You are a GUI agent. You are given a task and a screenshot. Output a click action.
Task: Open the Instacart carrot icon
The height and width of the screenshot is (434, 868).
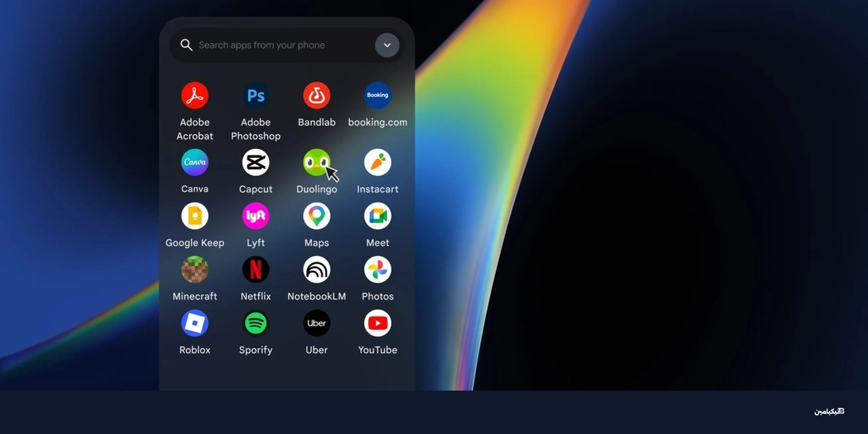click(x=377, y=162)
